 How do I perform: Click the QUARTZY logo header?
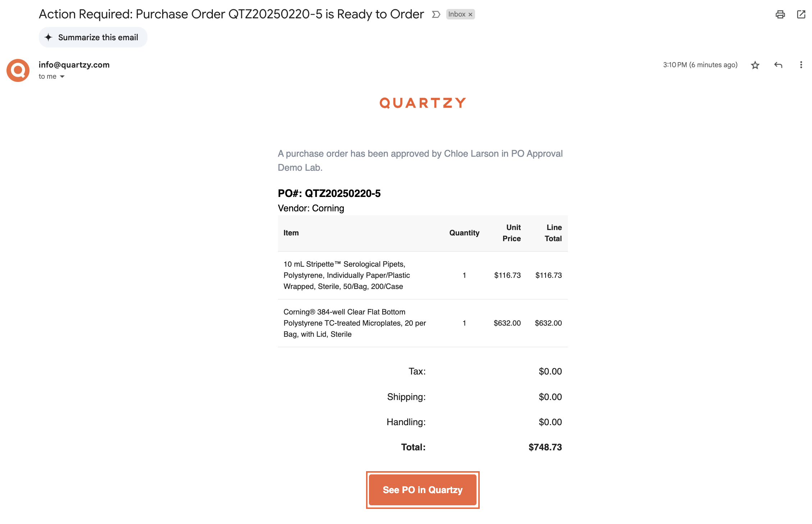[423, 103]
